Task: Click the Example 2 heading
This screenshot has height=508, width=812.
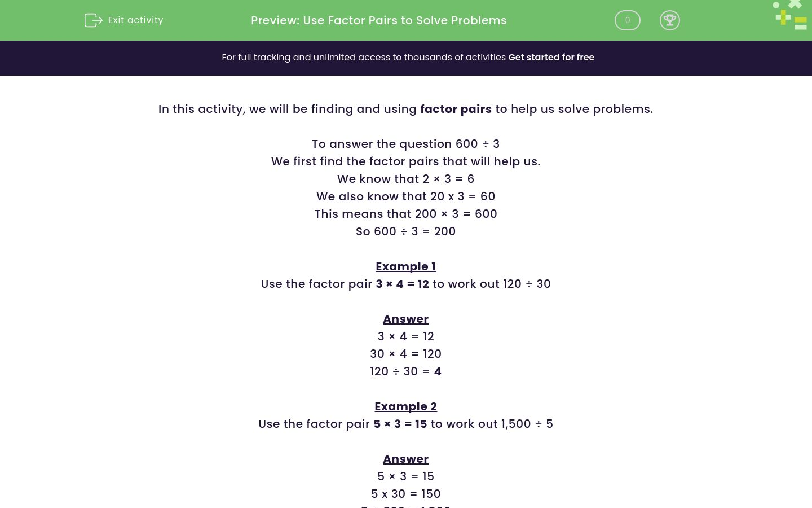Action: tap(405, 406)
